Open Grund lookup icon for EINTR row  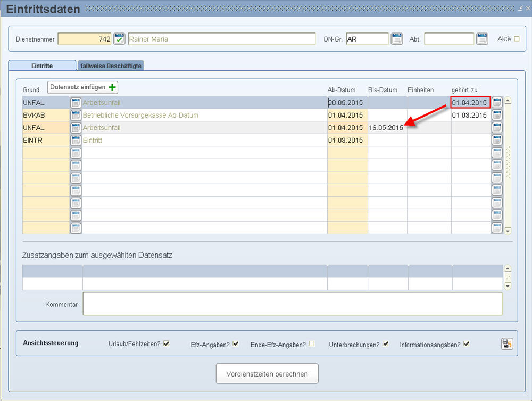click(x=76, y=140)
